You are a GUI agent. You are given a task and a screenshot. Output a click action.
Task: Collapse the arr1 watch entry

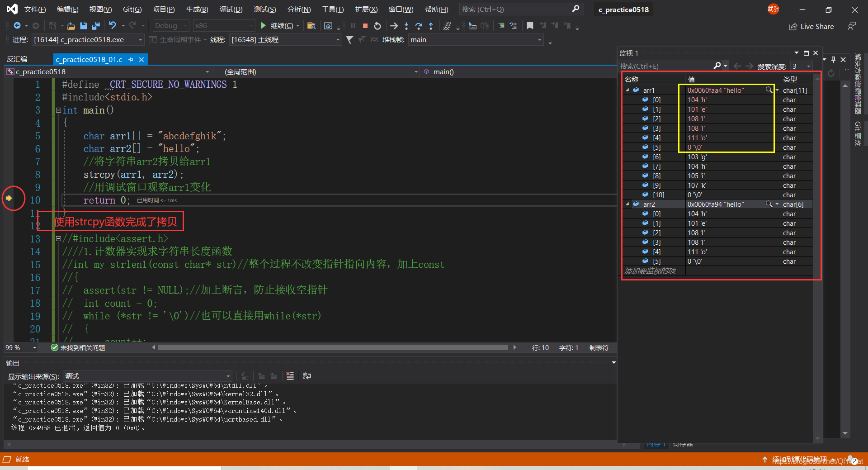point(627,90)
